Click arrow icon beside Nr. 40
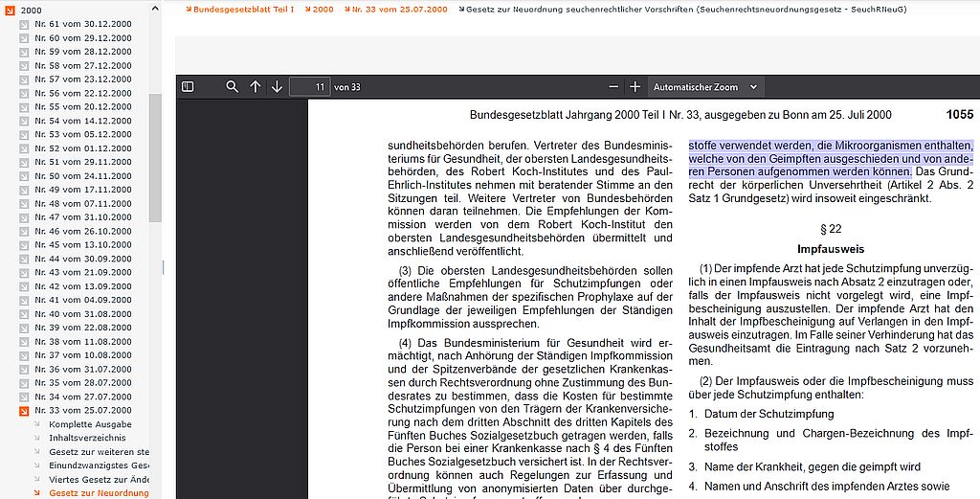Screen dimensions: 980x499 24,314
